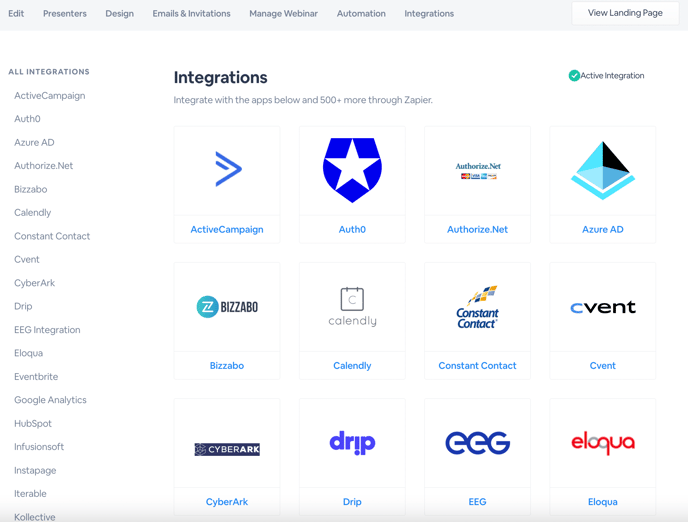Select Cvent in the sidebar

click(x=27, y=259)
